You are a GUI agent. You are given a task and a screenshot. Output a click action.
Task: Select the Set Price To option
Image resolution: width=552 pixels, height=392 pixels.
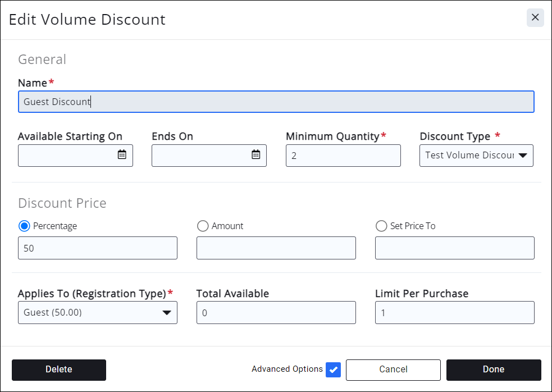(381, 226)
